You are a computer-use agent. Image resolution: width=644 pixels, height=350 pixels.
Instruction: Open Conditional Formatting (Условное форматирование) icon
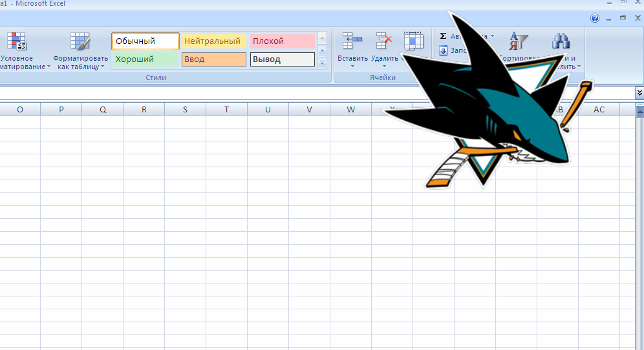(x=17, y=41)
